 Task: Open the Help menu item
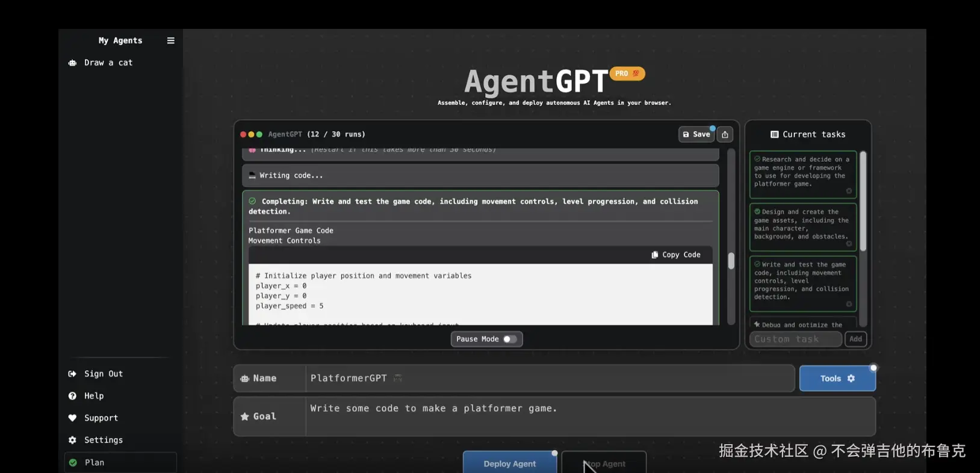click(94, 396)
